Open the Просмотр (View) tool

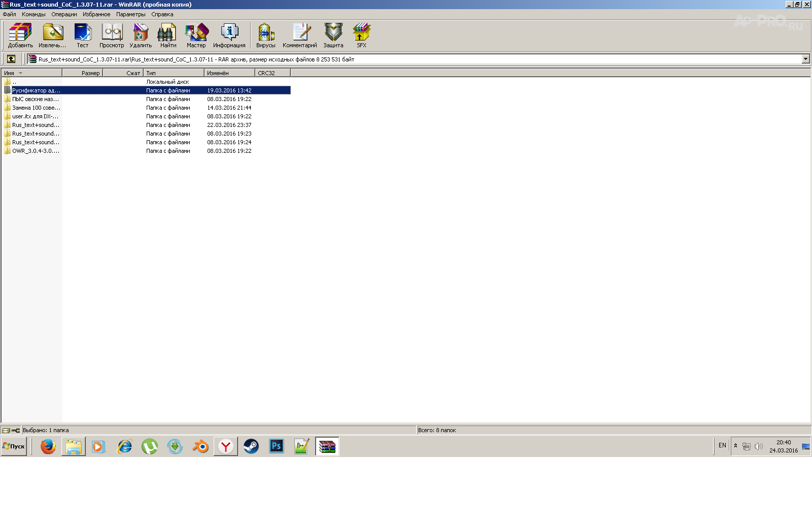point(112,35)
